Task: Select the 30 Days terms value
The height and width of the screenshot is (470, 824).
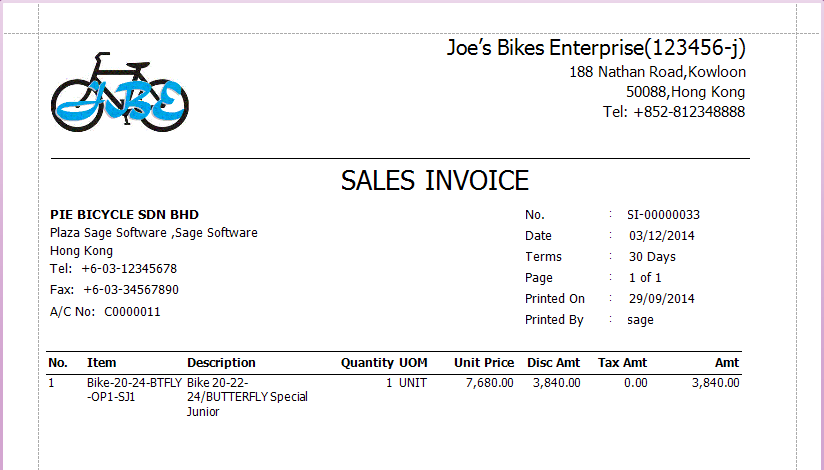Action: (x=653, y=257)
